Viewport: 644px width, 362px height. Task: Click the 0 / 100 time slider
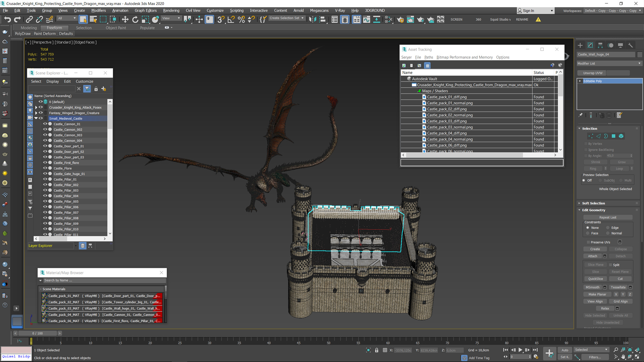(38, 334)
